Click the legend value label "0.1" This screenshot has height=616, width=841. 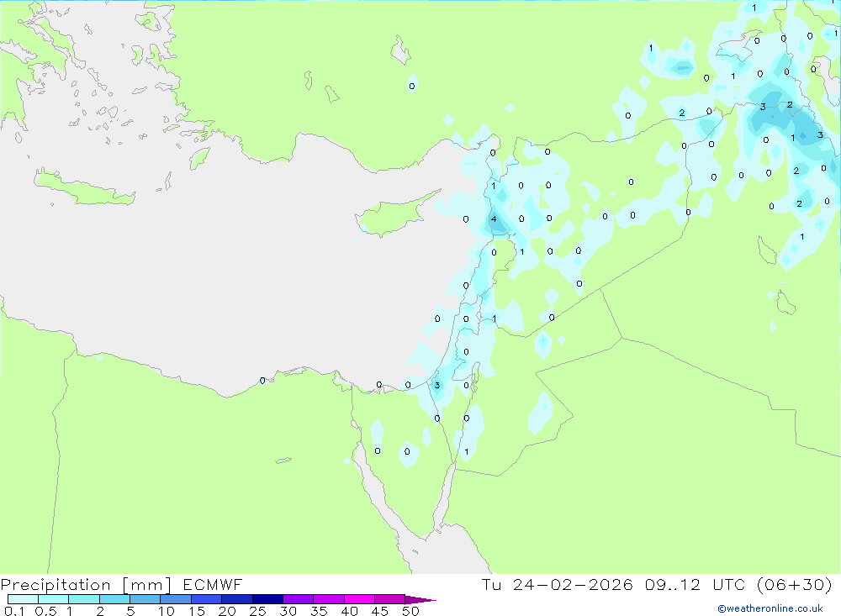pyautogui.click(x=14, y=611)
